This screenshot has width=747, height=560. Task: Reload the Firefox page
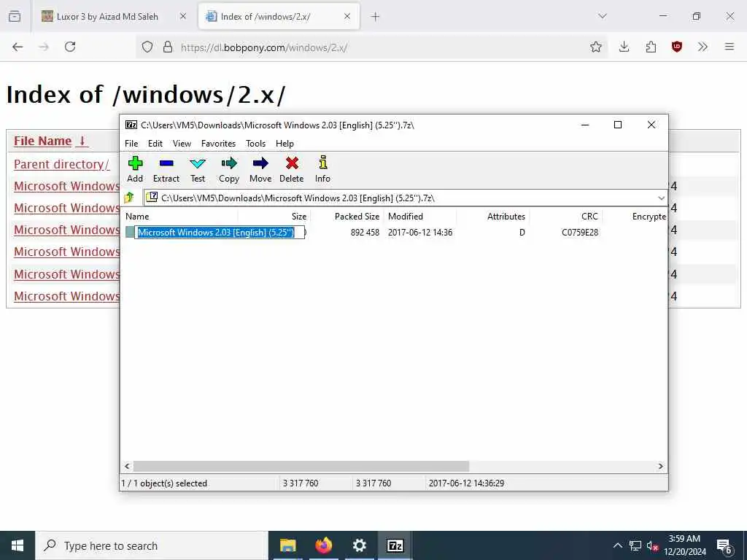70,47
